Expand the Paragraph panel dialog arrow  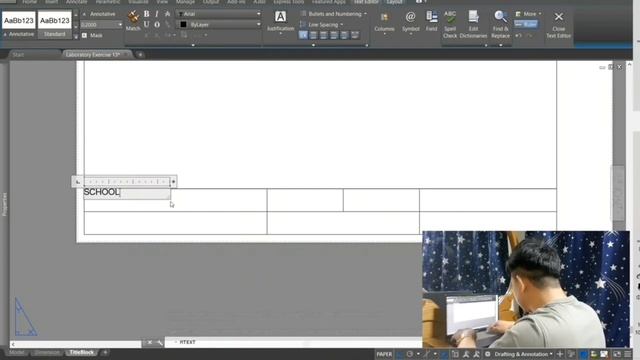(x=367, y=45)
